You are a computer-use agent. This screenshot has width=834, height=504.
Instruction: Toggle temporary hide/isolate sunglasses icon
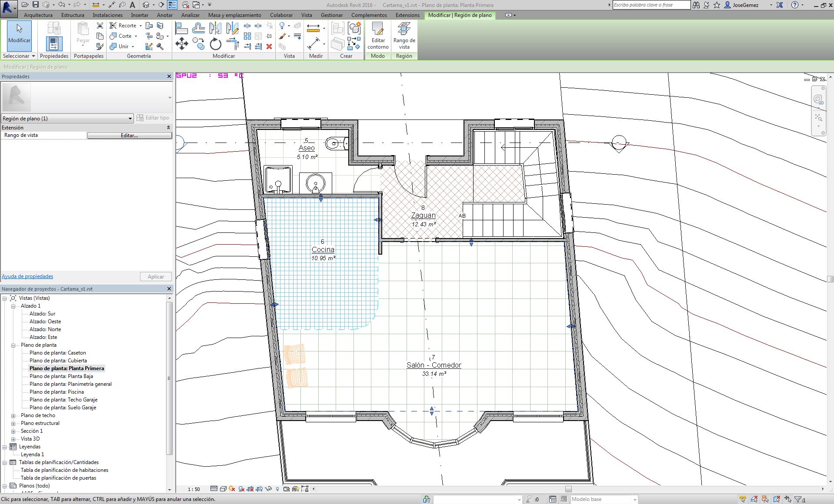click(x=268, y=489)
